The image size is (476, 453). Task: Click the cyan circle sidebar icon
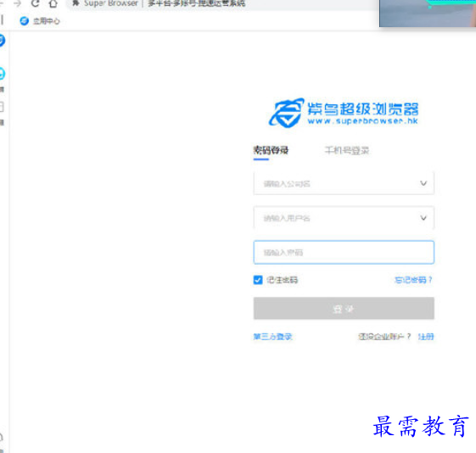tap(2, 74)
